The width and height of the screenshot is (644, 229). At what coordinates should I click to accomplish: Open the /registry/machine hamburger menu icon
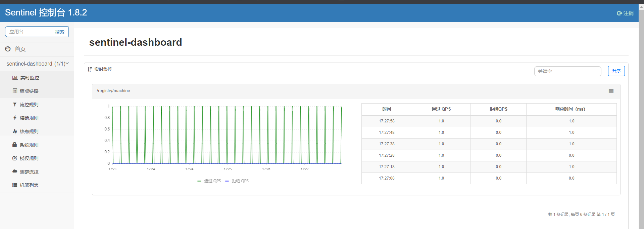(611, 91)
